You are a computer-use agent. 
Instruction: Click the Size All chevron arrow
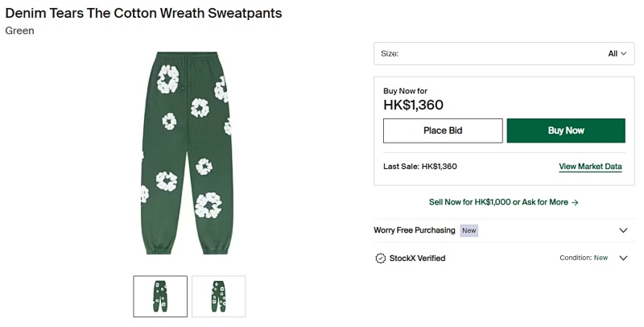coord(623,54)
